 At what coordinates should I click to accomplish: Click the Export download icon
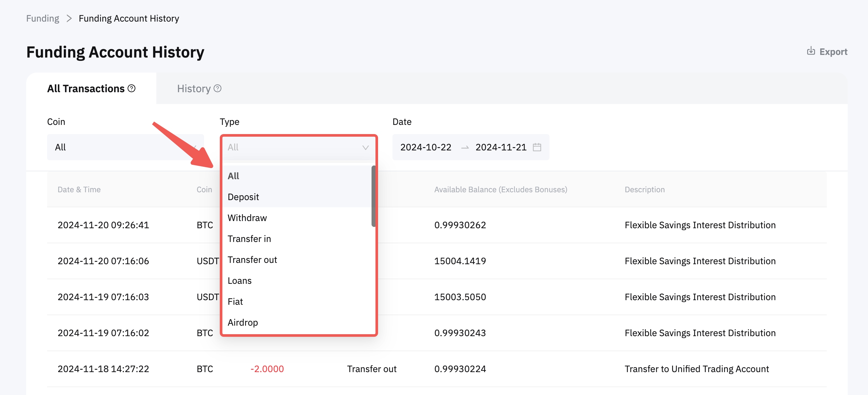coord(810,51)
